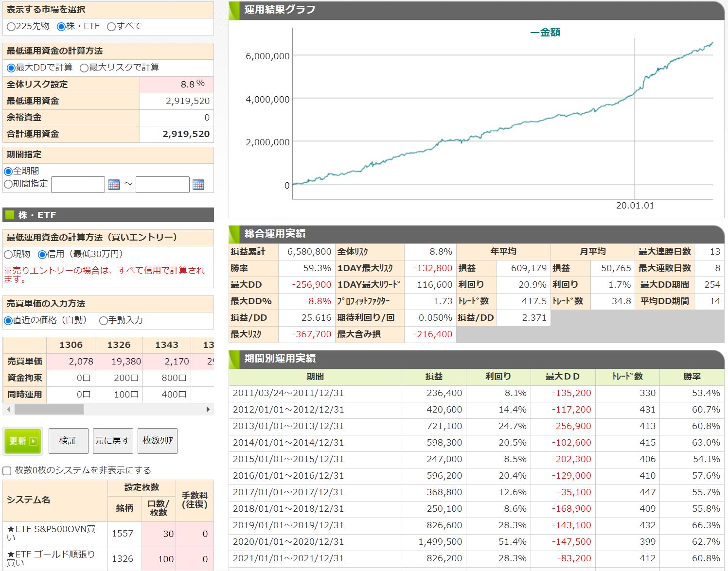Click the 売買単価 field for symbol 1326
The height and width of the screenshot is (571, 728).
(119, 362)
